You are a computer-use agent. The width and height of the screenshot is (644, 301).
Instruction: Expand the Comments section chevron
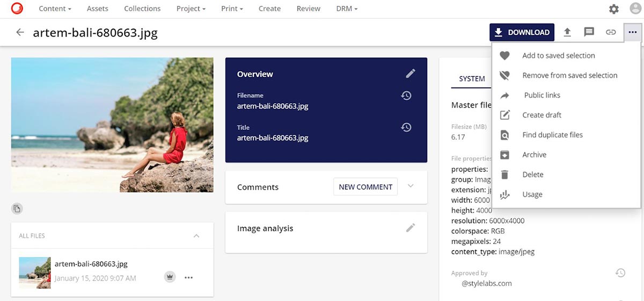[x=411, y=186]
